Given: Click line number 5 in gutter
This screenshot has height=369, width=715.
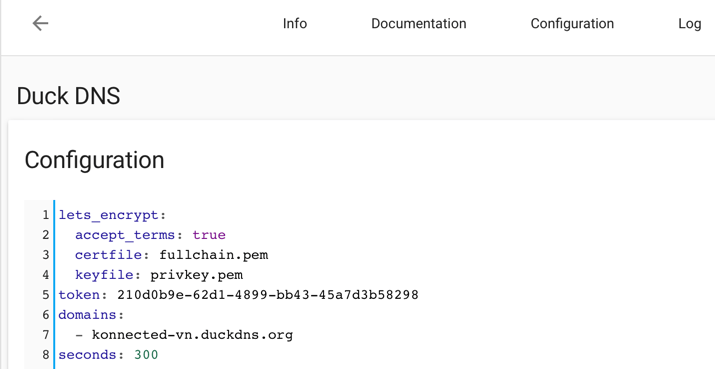Looking at the screenshot, I should pos(45,295).
